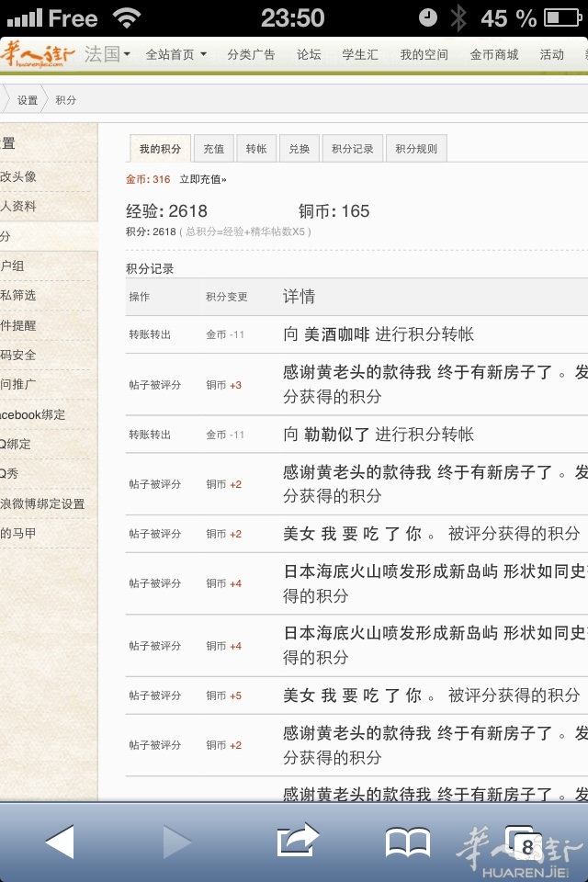Select 码安全 in the left sidebar

tap(18, 355)
